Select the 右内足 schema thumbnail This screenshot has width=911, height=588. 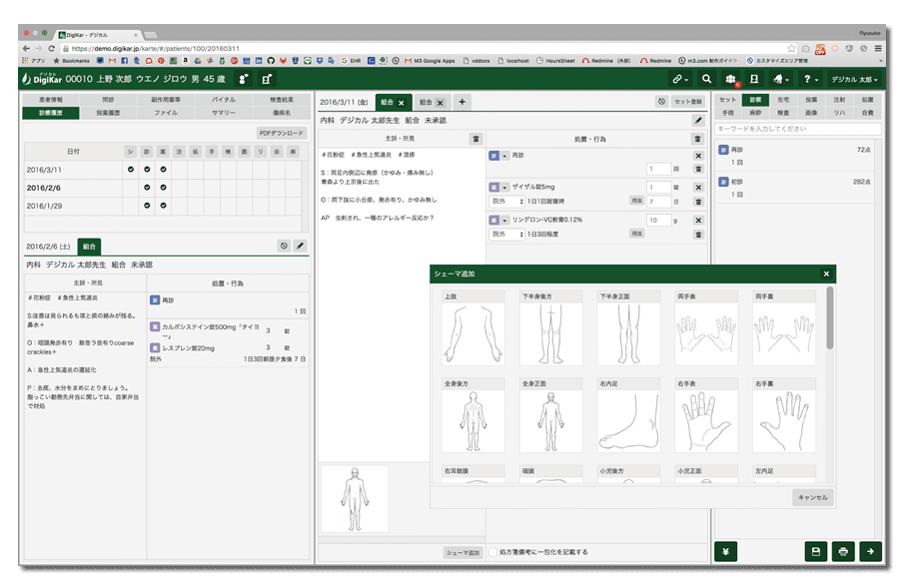(x=628, y=415)
